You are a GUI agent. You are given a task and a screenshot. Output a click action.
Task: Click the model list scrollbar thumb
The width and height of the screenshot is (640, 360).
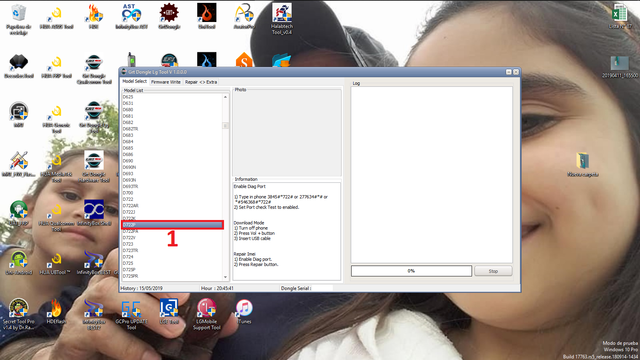pyautogui.click(x=225, y=125)
